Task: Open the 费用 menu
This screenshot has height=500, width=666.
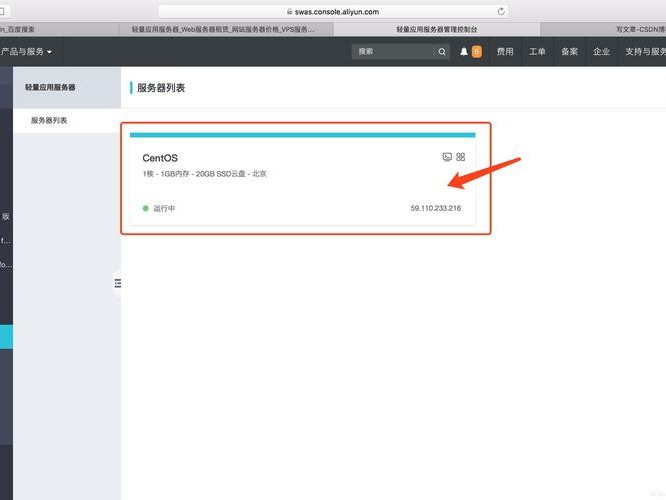Action: point(505,51)
